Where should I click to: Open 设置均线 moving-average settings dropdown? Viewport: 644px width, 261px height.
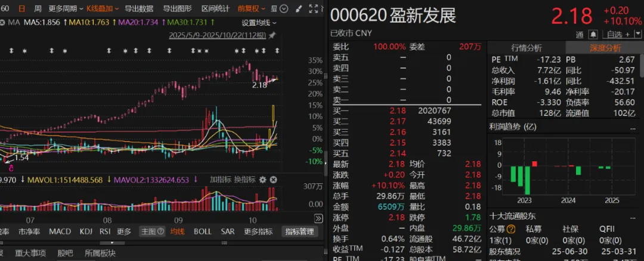pos(259,23)
